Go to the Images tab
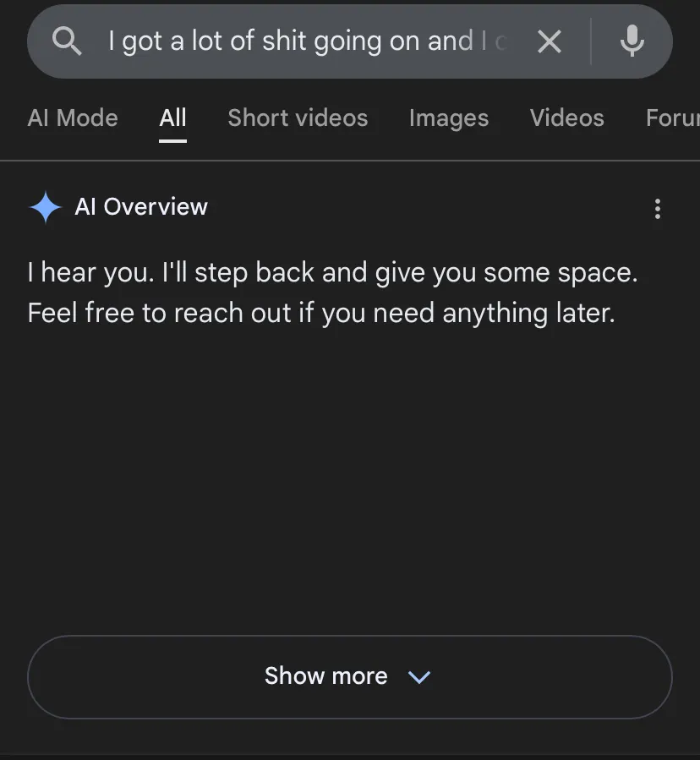Image resolution: width=700 pixels, height=760 pixels. 448,118
